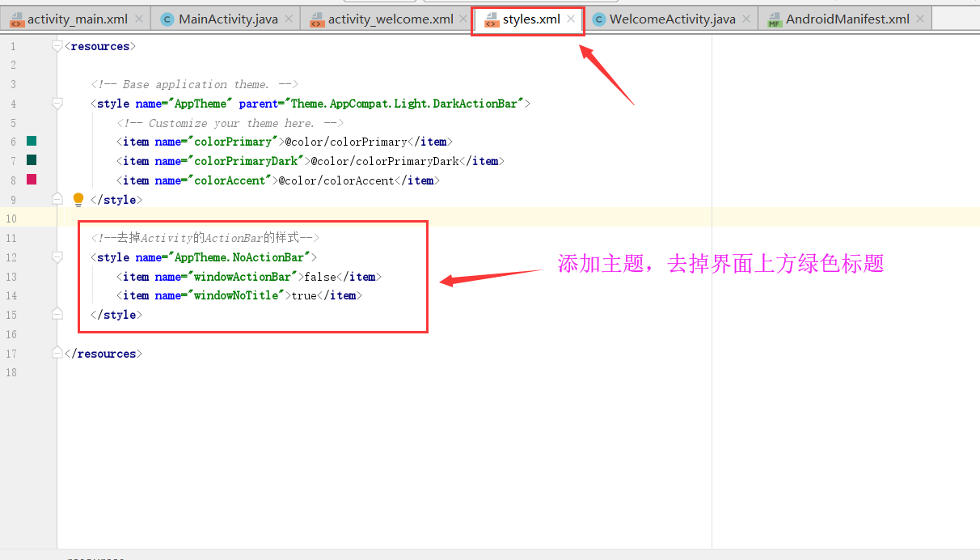Click line number 18 in the gutter
Viewport: 980px width, 560px height.
point(11,373)
